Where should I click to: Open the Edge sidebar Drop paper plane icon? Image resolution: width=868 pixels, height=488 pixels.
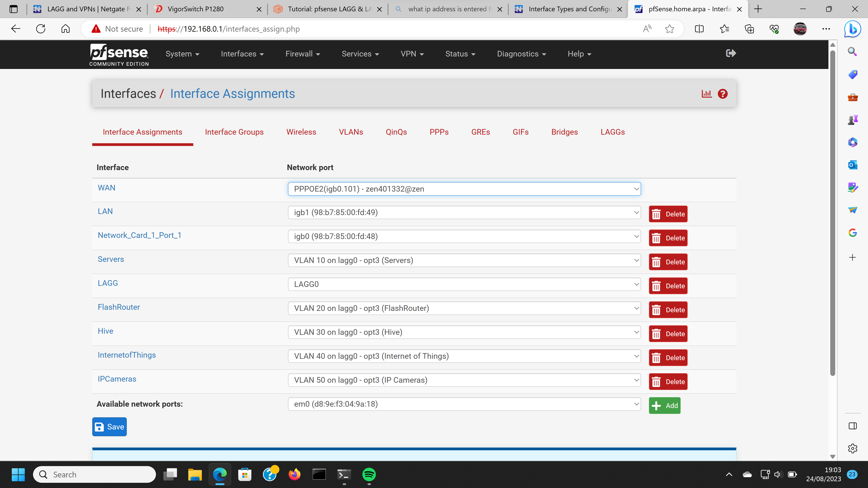tap(852, 210)
